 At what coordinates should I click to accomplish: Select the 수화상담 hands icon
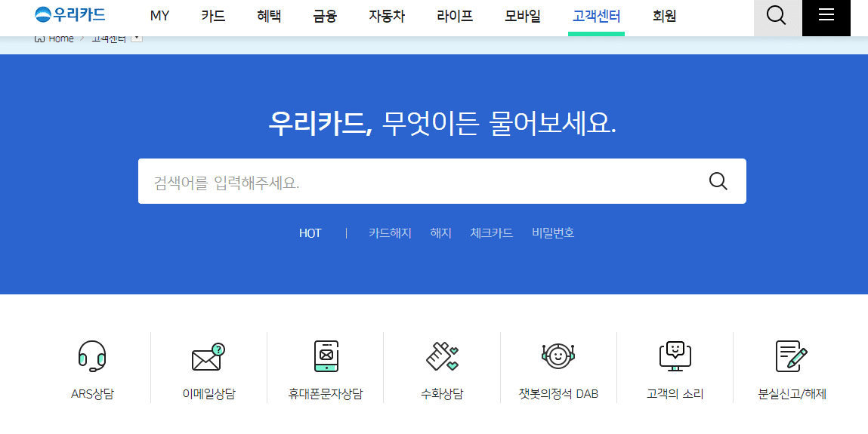pyautogui.click(x=442, y=356)
